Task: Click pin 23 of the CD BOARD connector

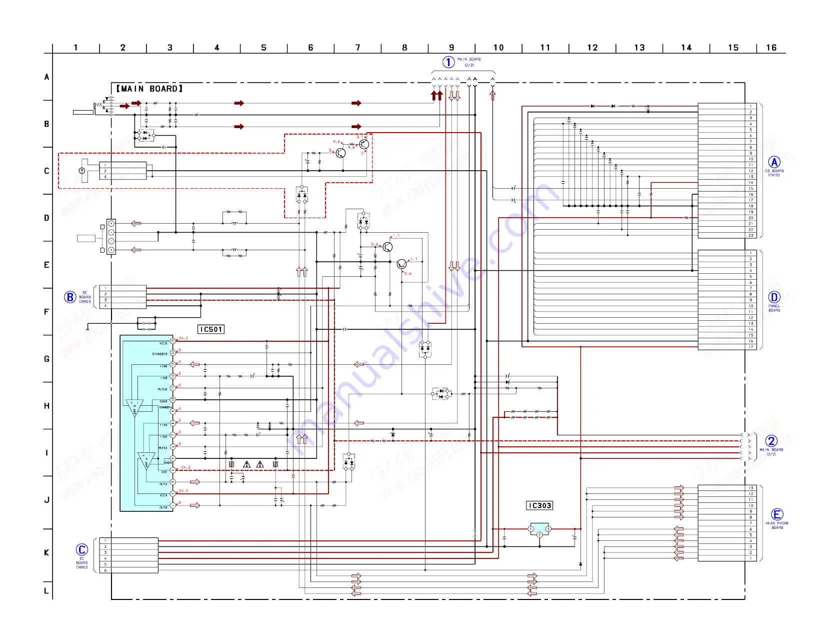Action: tap(751, 235)
